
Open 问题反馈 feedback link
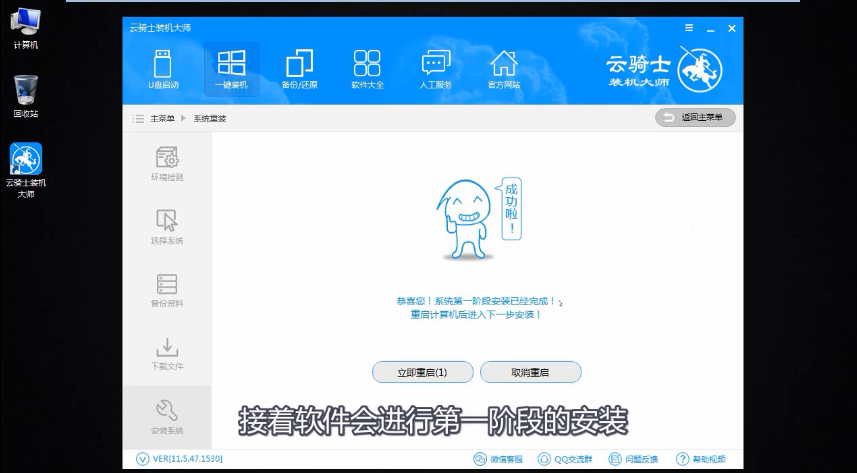point(633,459)
